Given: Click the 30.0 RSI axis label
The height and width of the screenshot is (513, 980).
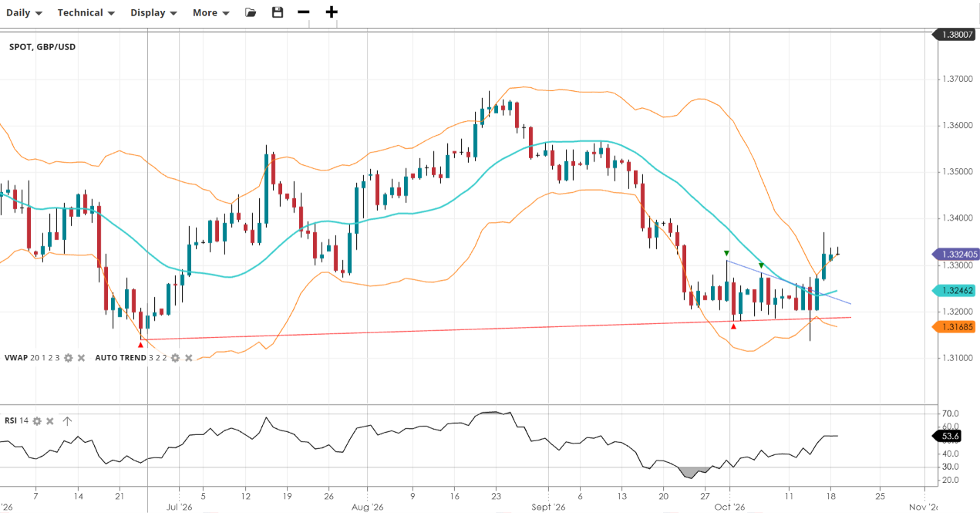Looking at the screenshot, I should (x=951, y=467).
